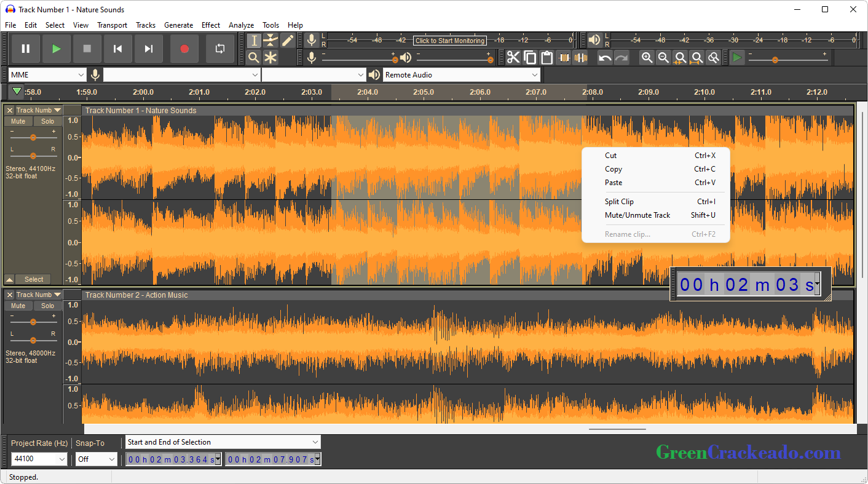Screen dimensions: 868x484
Task: Open the Generate menu
Action: click(179, 25)
